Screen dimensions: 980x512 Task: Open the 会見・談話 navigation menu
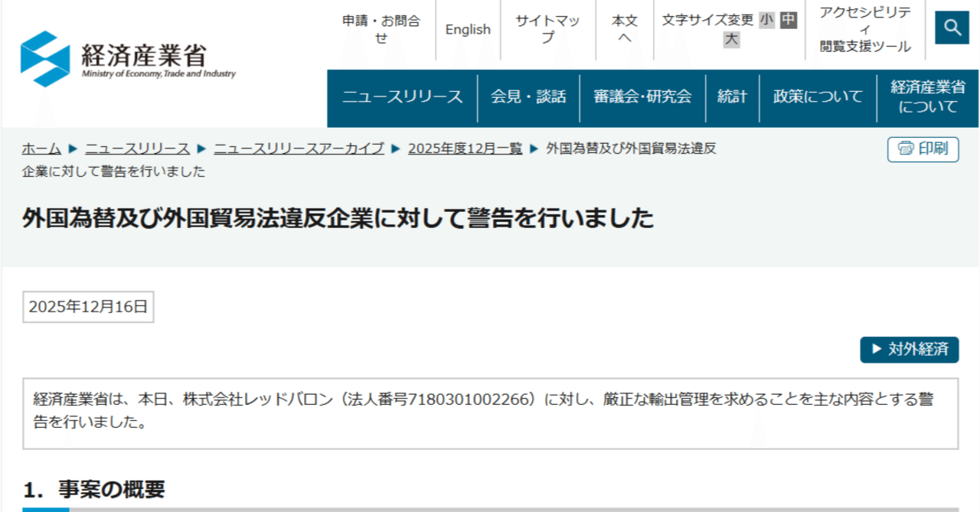[530, 97]
